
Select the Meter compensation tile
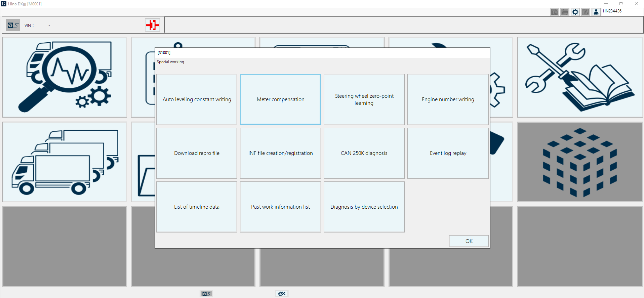click(x=280, y=99)
